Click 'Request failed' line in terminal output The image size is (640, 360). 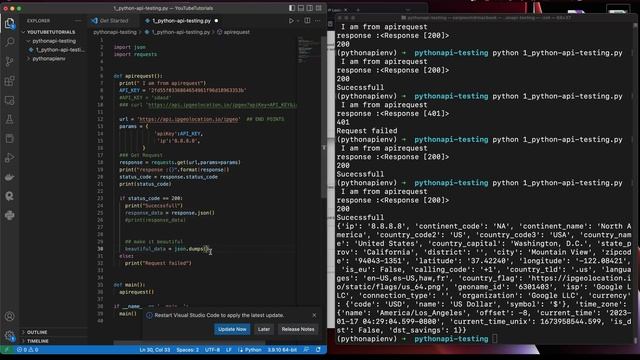367,131
